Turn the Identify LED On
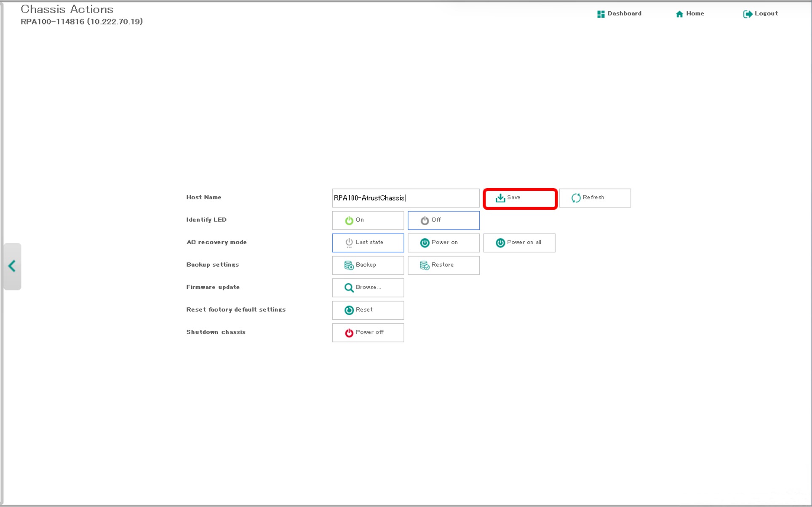The height and width of the screenshot is (507, 812). pos(368,220)
